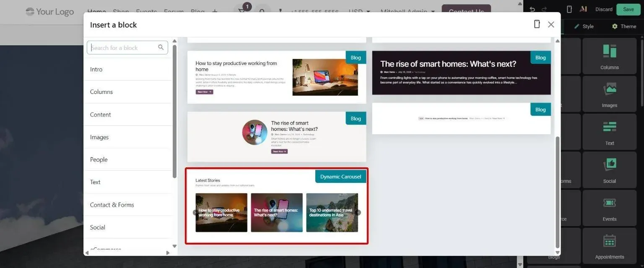Click the category list scroll up arrow
This screenshot has width=644, height=268.
click(x=174, y=41)
